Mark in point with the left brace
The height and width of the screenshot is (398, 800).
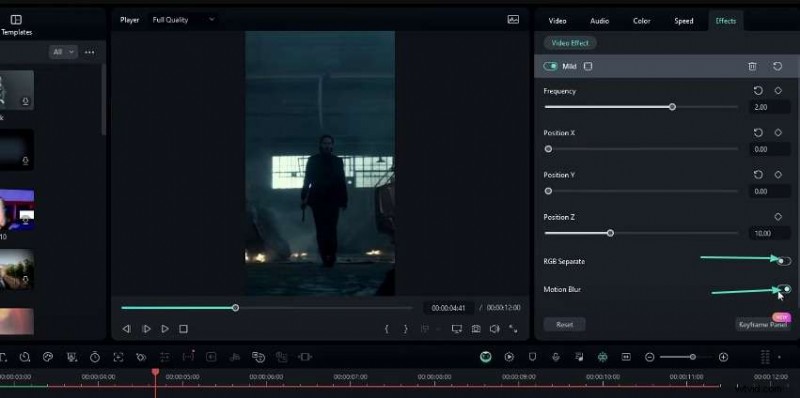(x=387, y=329)
